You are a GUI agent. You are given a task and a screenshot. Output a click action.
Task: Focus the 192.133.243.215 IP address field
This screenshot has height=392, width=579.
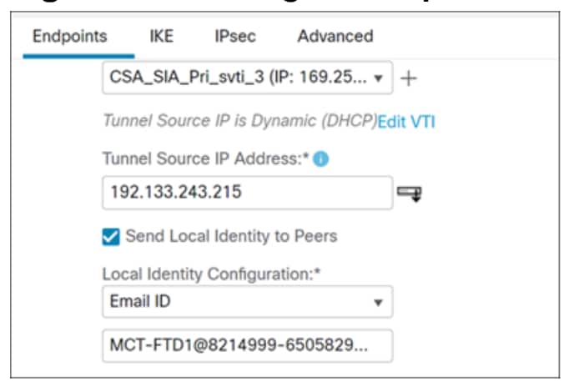coord(246,193)
